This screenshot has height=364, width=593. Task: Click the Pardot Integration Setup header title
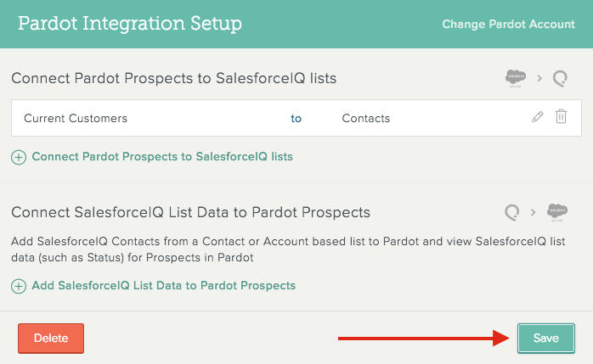click(x=130, y=24)
